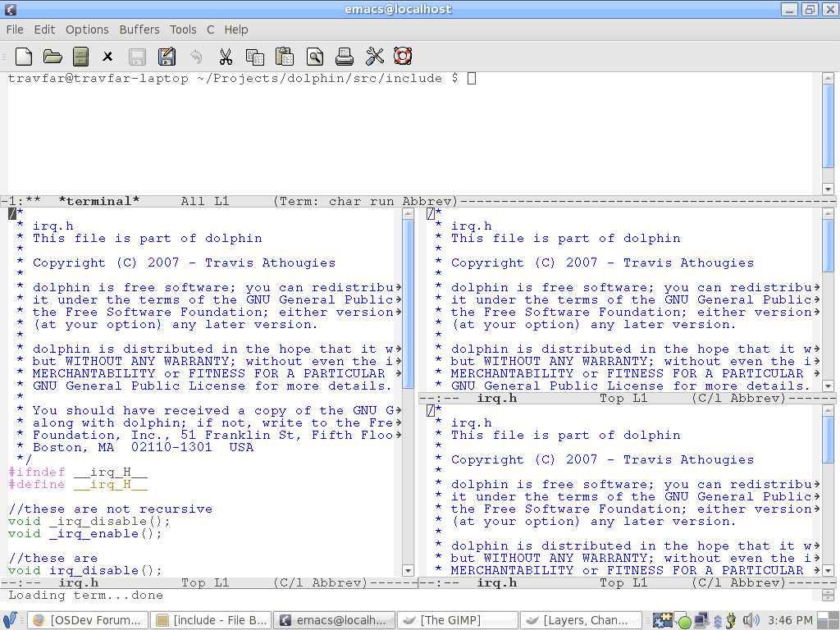Click the "#define __irq_H__" line
The width and height of the screenshot is (840, 630).
click(x=78, y=484)
